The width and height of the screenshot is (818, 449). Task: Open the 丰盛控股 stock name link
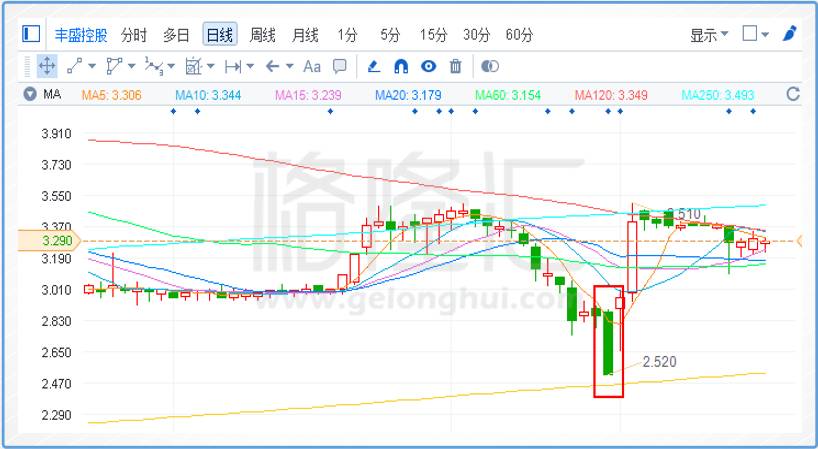pyautogui.click(x=81, y=35)
